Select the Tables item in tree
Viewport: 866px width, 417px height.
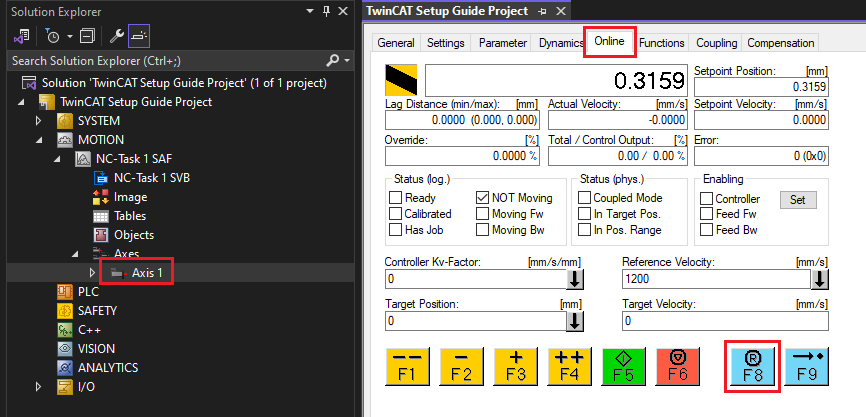[130, 215]
